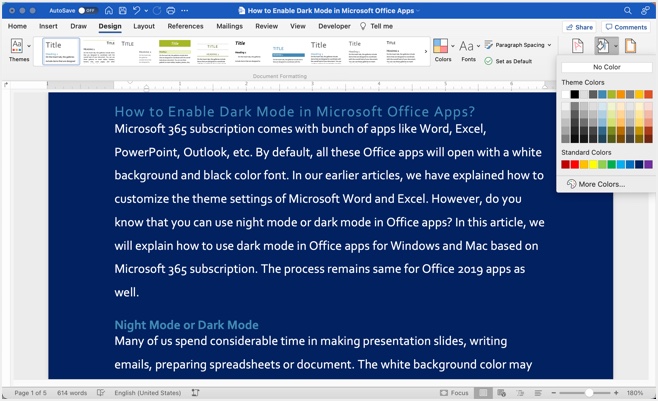Open the theme Colors dropdown
This screenshot has width=658, height=401.
click(443, 49)
